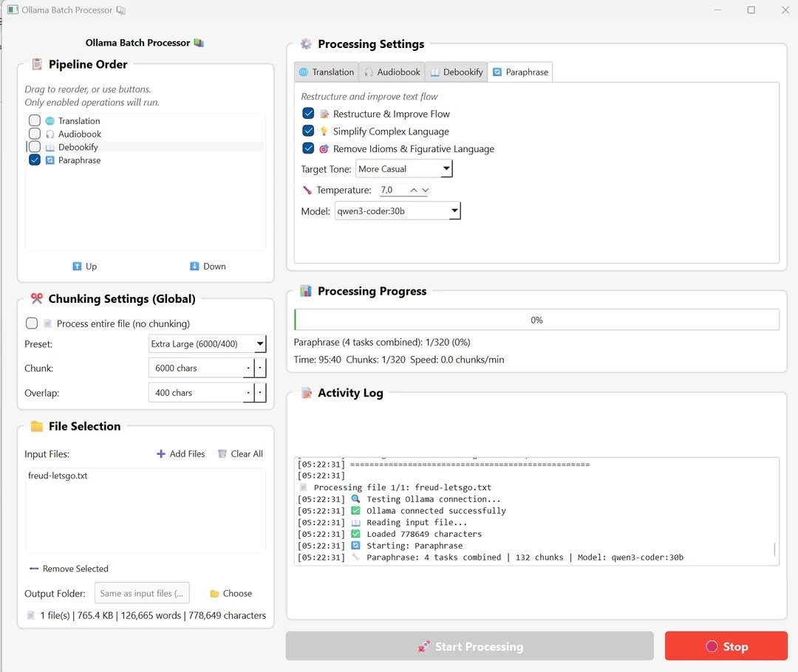Click the Down arrow reorder button
Image resolution: width=798 pixels, height=672 pixels.
click(194, 267)
